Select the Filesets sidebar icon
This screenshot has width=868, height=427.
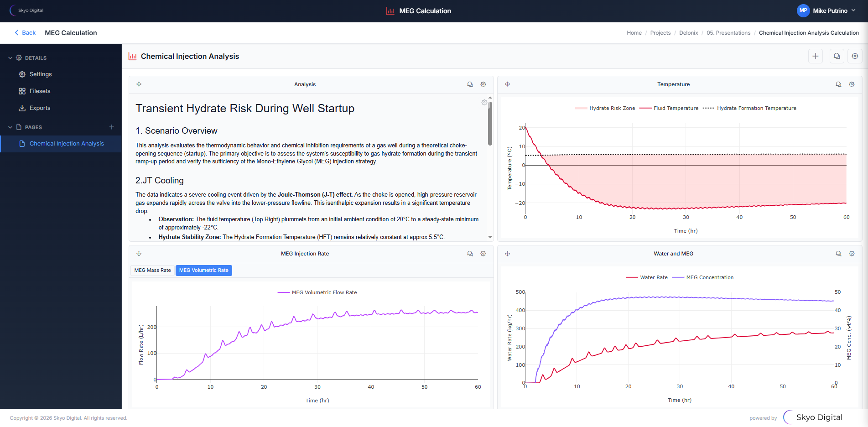pyautogui.click(x=22, y=91)
